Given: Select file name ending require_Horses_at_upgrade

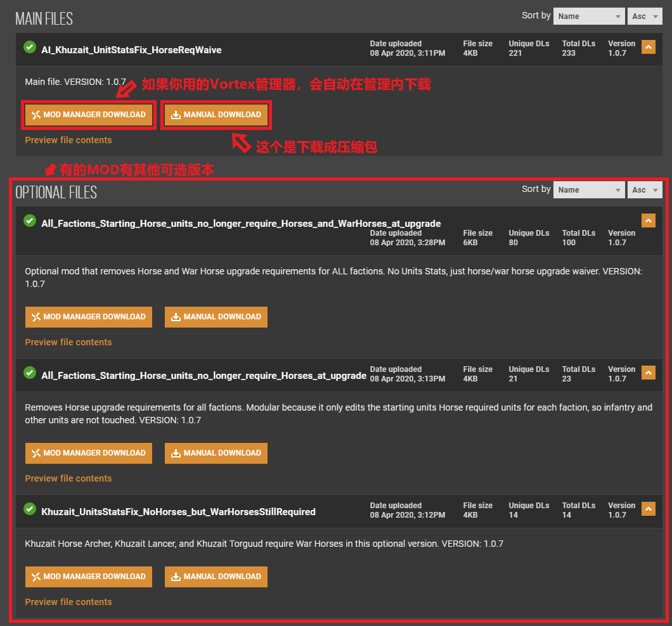Looking at the screenshot, I should [x=204, y=376].
